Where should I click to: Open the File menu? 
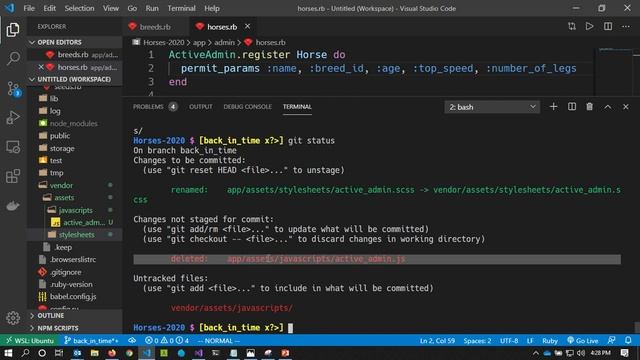pyautogui.click(x=29, y=8)
